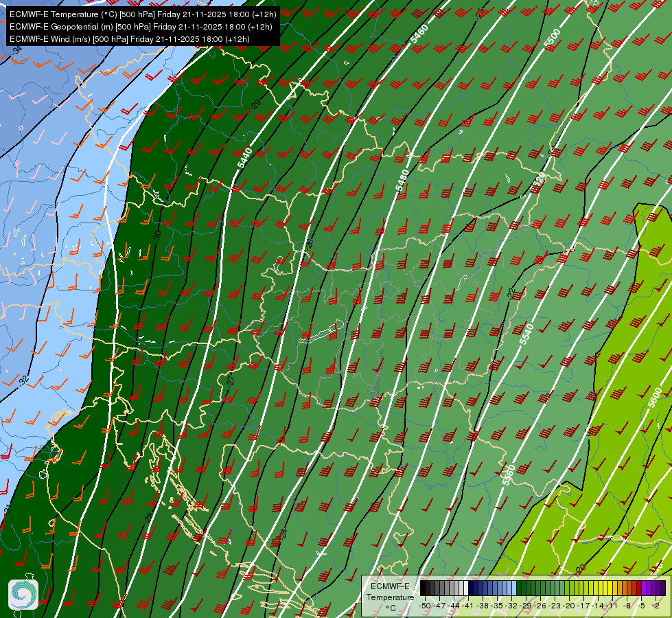Screen dimensions: 672x618
Task: Click the 5480 geopotential contour label
Action: tap(402, 180)
